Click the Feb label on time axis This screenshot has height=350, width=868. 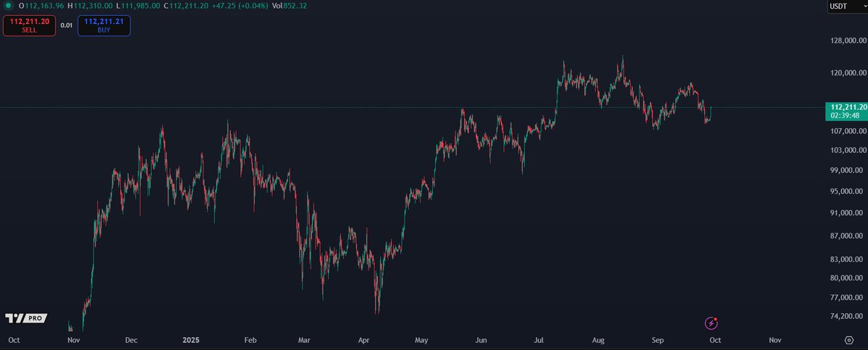[x=250, y=340]
